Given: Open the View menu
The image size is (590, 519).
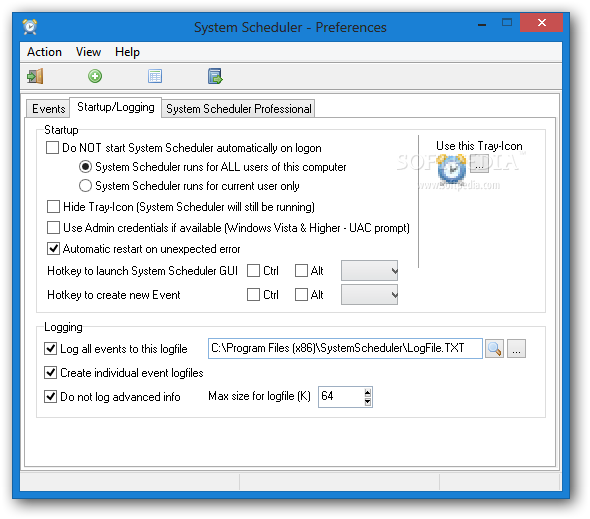Looking at the screenshot, I should click(x=88, y=52).
